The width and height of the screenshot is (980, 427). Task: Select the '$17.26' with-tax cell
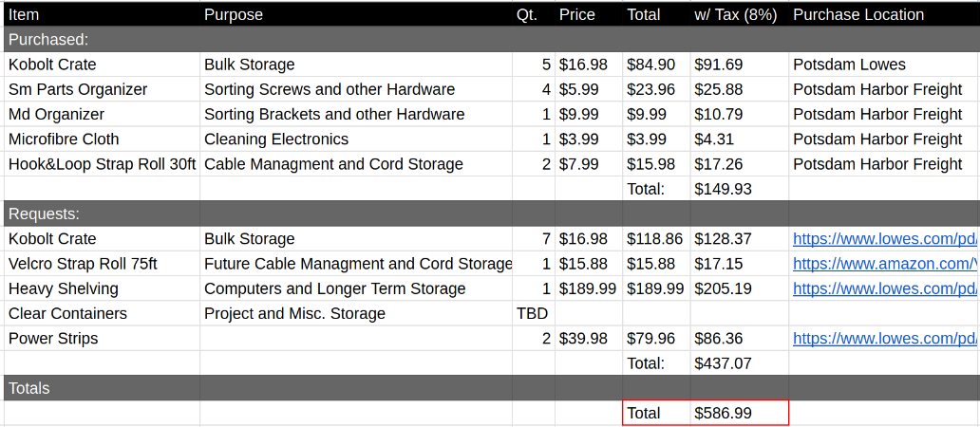coord(740,164)
